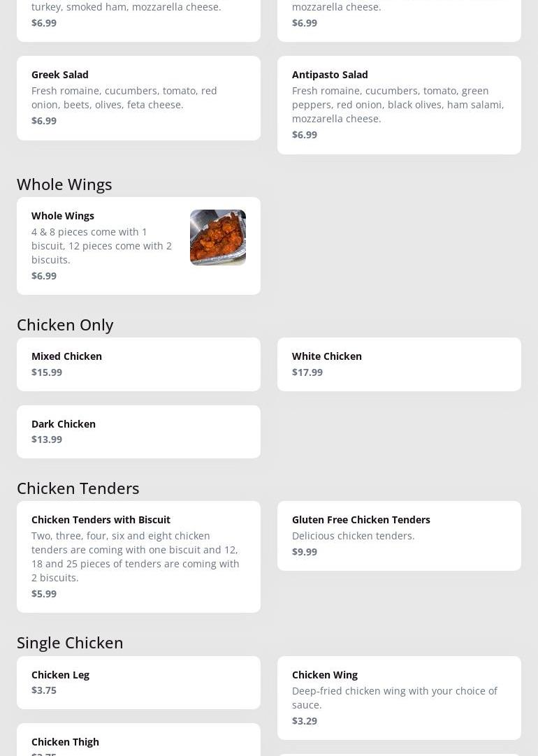Screen dimensions: 538x756
Task: Click the Greek Salad ingredients description
Action: point(124,98)
